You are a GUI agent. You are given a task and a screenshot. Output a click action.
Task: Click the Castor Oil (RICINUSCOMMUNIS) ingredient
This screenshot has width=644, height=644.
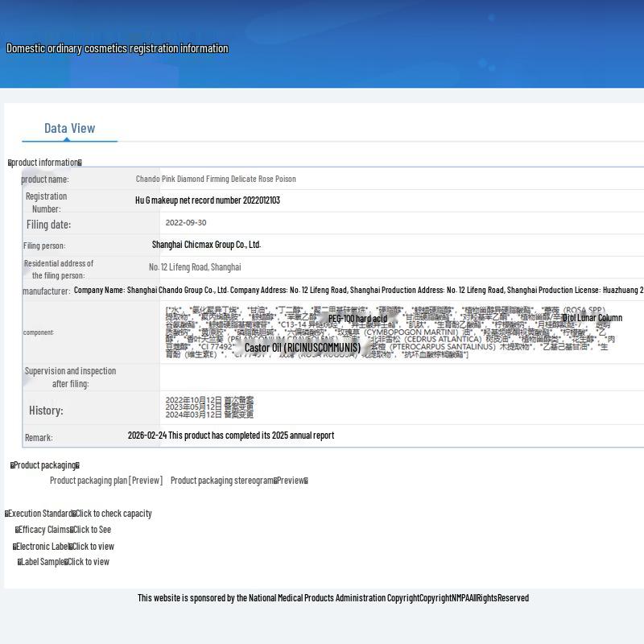tap(303, 348)
